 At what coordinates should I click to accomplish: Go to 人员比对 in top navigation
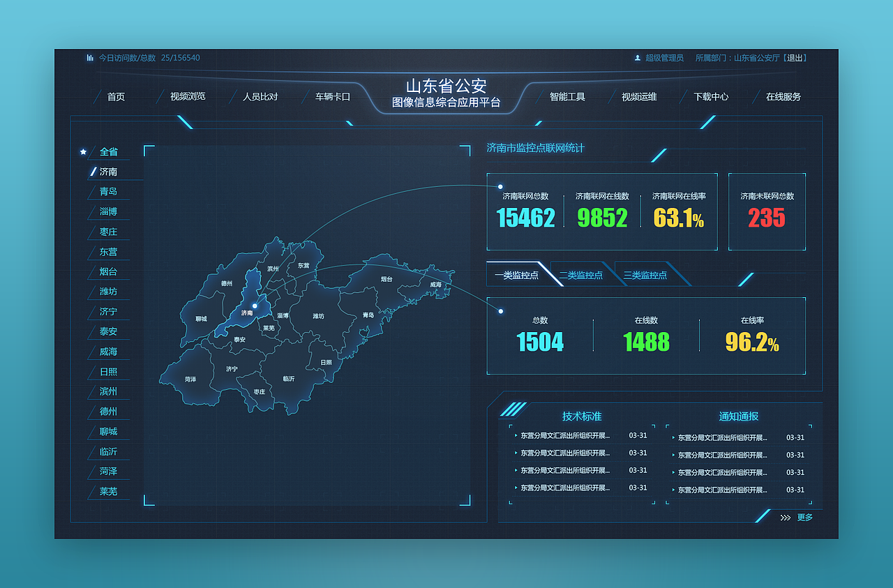click(260, 96)
